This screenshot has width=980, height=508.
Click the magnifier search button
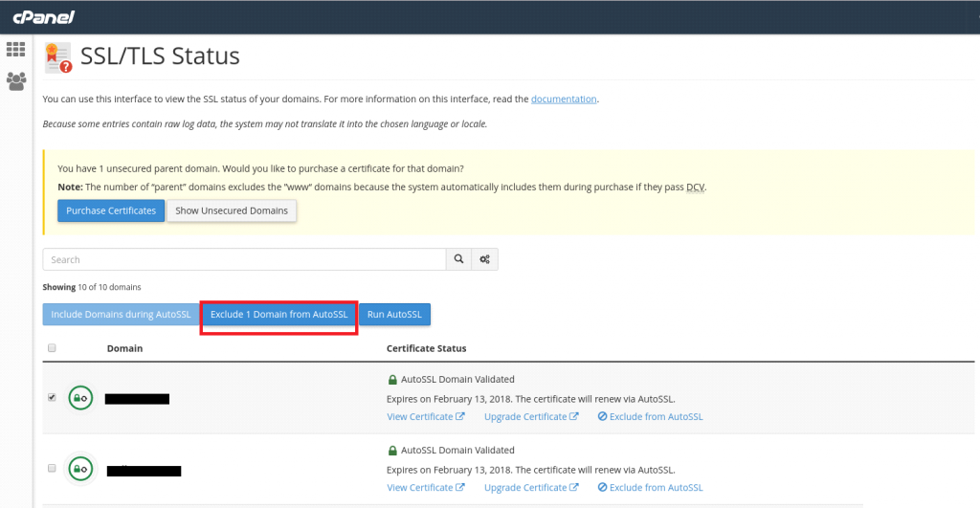coord(459,259)
